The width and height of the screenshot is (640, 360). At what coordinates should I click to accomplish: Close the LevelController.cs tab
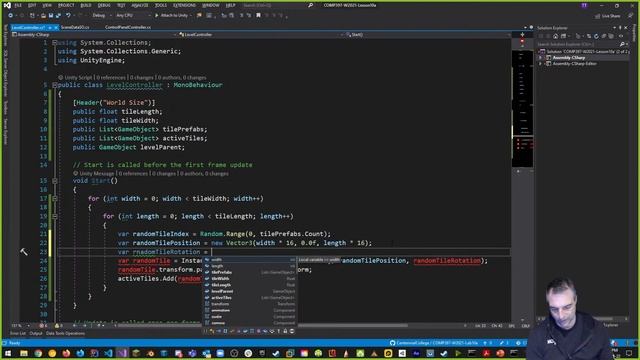coord(56,27)
